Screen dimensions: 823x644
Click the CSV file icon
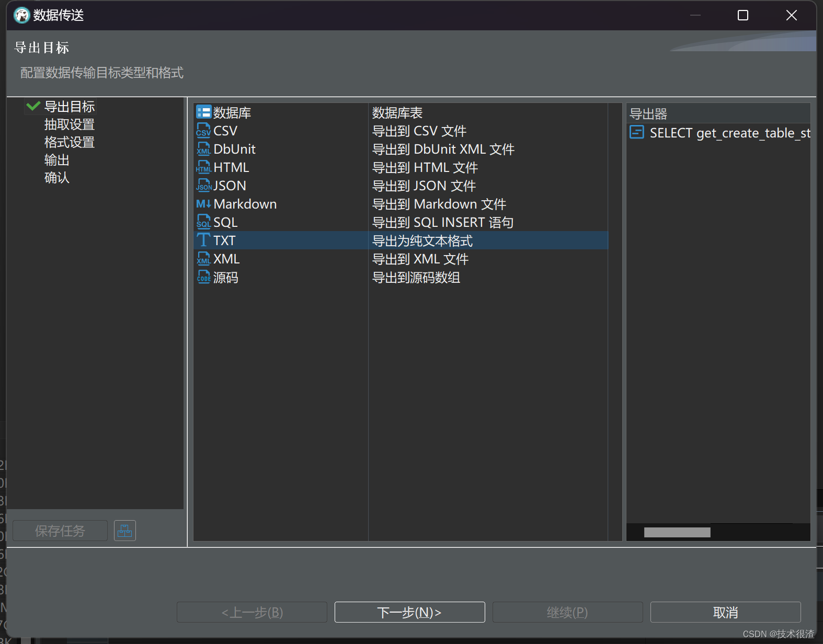coord(203,131)
